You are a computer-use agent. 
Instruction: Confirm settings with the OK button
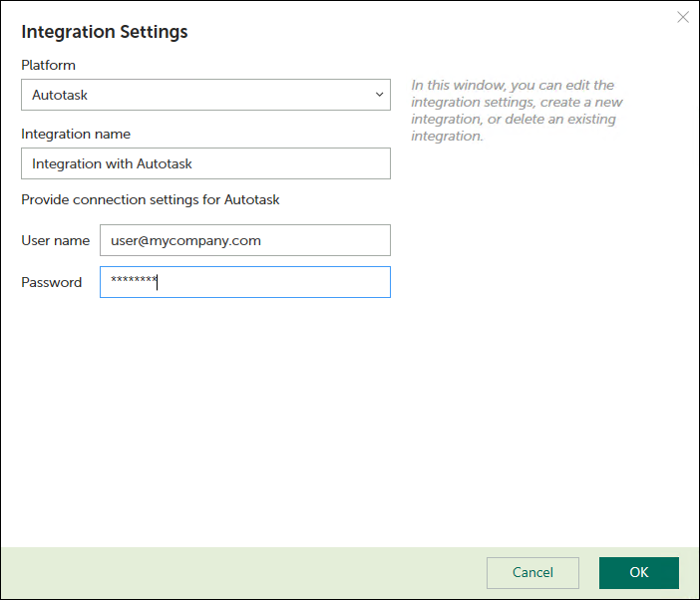(638, 572)
